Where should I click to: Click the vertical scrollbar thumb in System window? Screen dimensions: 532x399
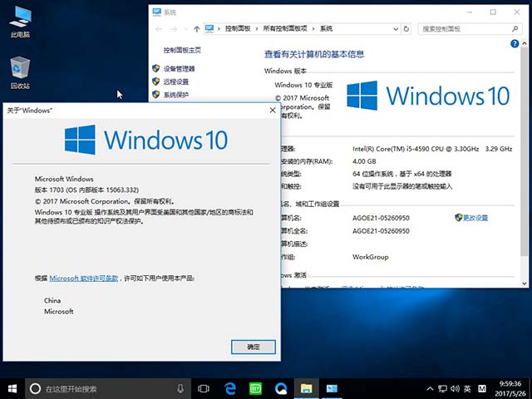point(525,152)
